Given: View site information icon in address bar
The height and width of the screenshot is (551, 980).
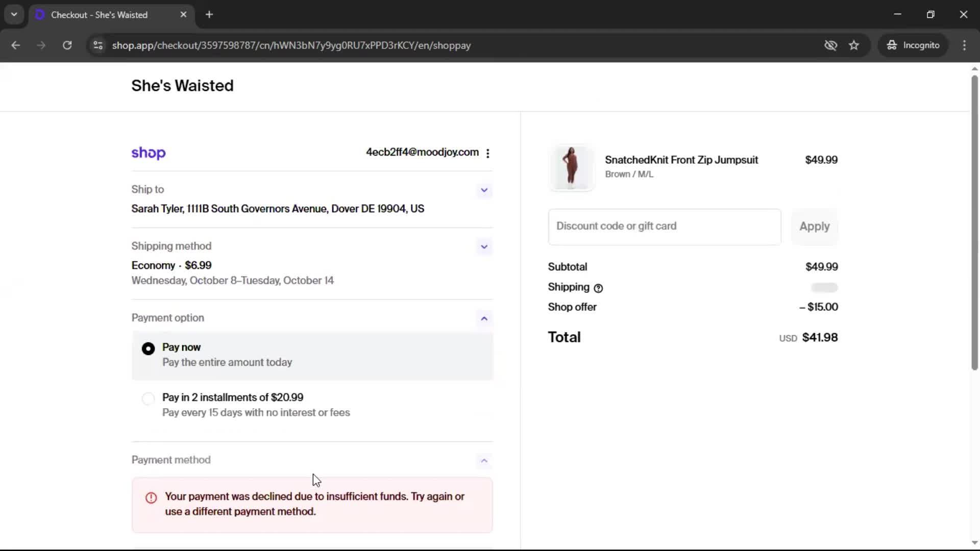Looking at the screenshot, I should (98, 45).
